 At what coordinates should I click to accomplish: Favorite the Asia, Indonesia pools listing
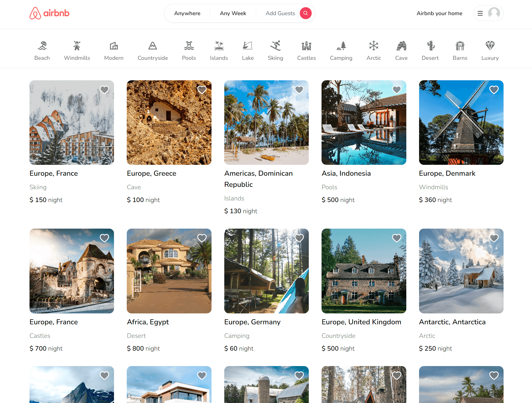396,90
